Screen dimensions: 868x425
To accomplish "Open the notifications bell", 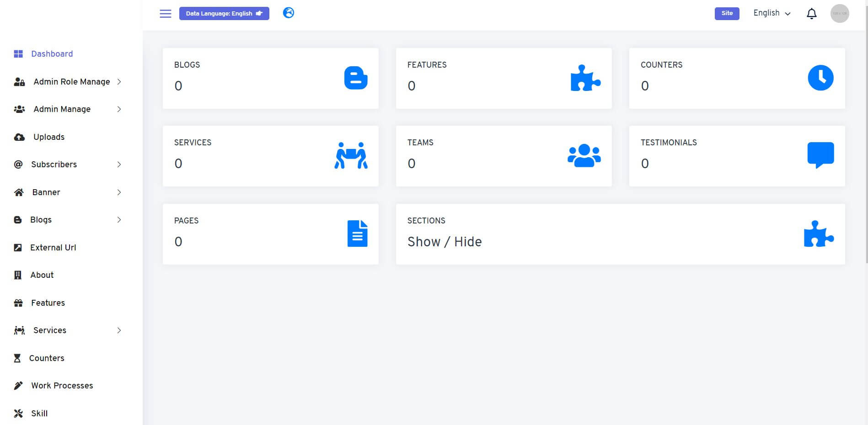I will (x=812, y=14).
